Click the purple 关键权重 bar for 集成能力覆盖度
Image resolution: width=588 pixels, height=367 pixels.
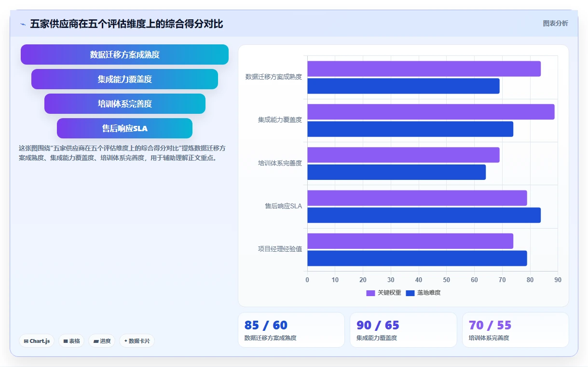point(431,112)
